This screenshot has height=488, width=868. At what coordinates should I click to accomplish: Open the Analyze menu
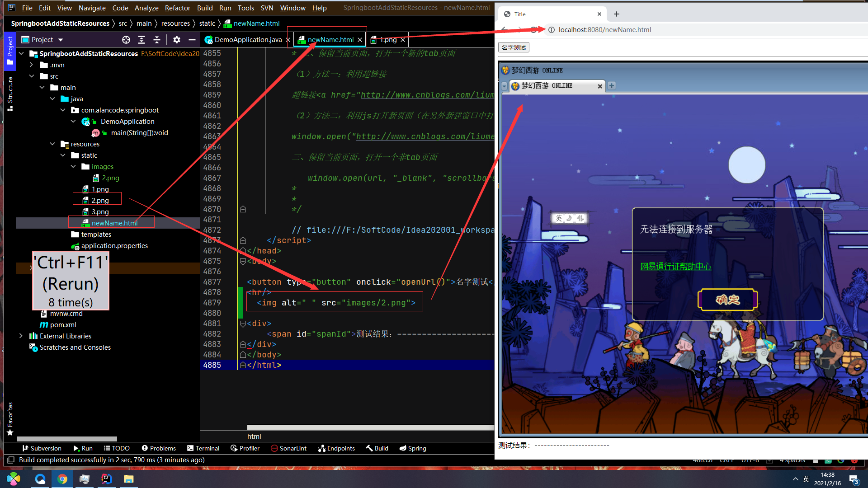(146, 8)
